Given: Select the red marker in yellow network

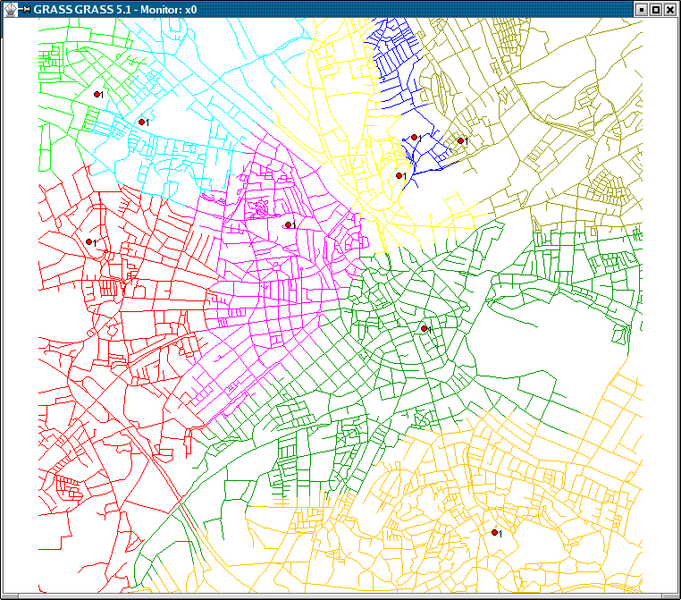Looking at the screenshot, I should pos(399,176).
